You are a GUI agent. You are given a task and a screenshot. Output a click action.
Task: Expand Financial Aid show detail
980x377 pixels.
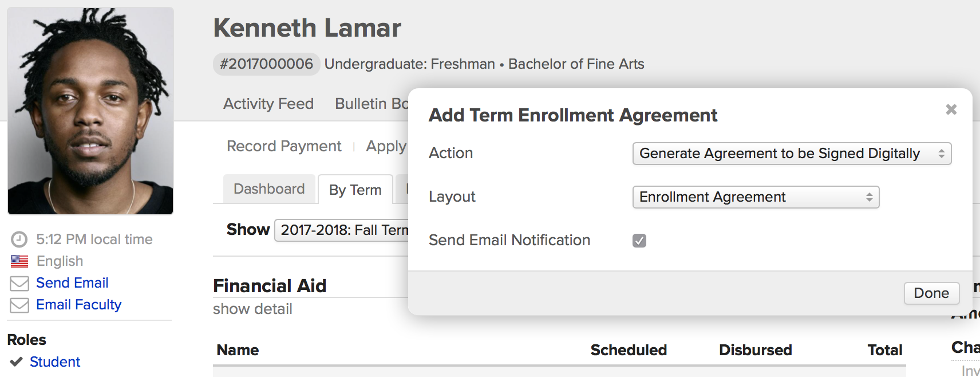click(252, 309)
